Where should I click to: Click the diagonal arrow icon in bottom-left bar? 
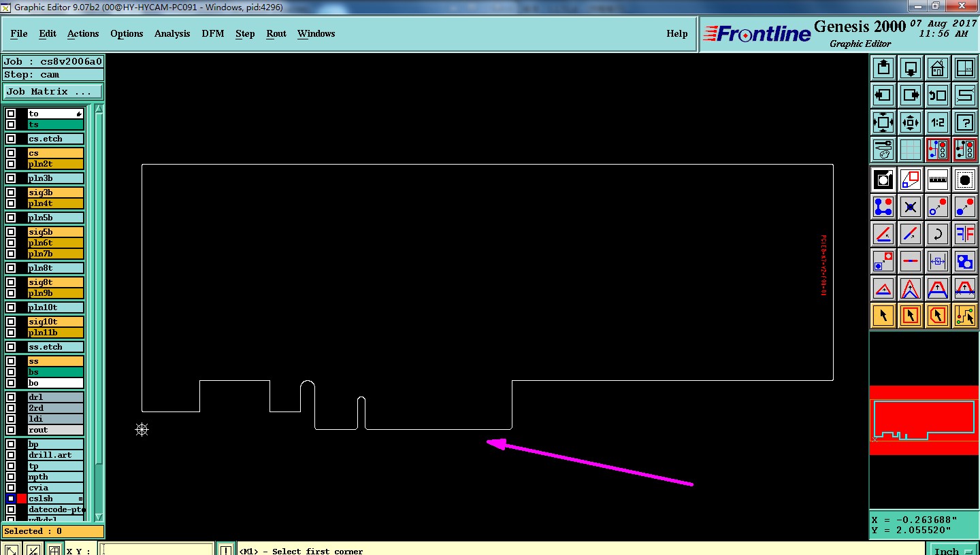12,550
